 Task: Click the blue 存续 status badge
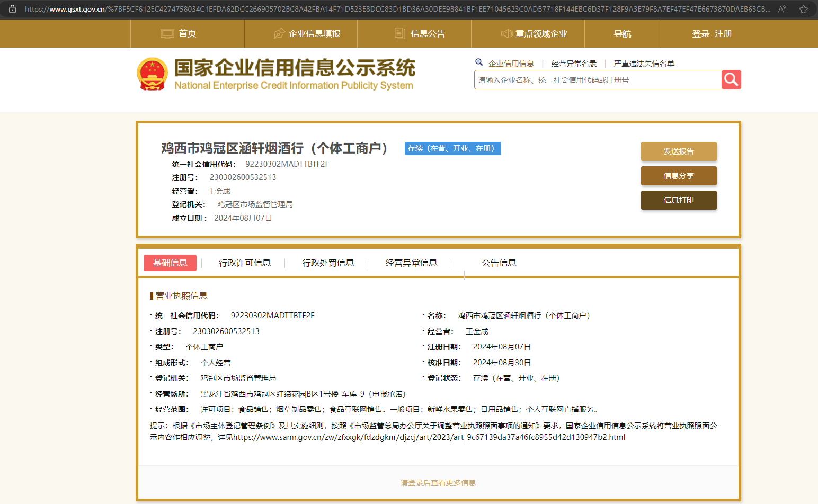click(453, 149)
